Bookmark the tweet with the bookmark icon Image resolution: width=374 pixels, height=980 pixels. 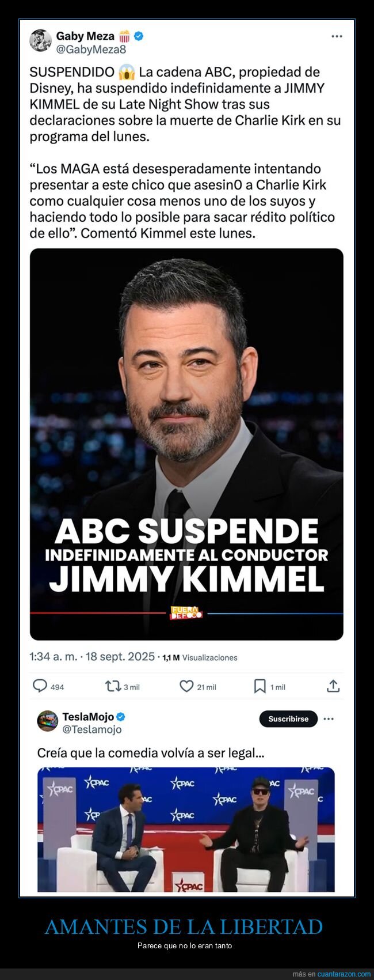click(x=260, y=686)
